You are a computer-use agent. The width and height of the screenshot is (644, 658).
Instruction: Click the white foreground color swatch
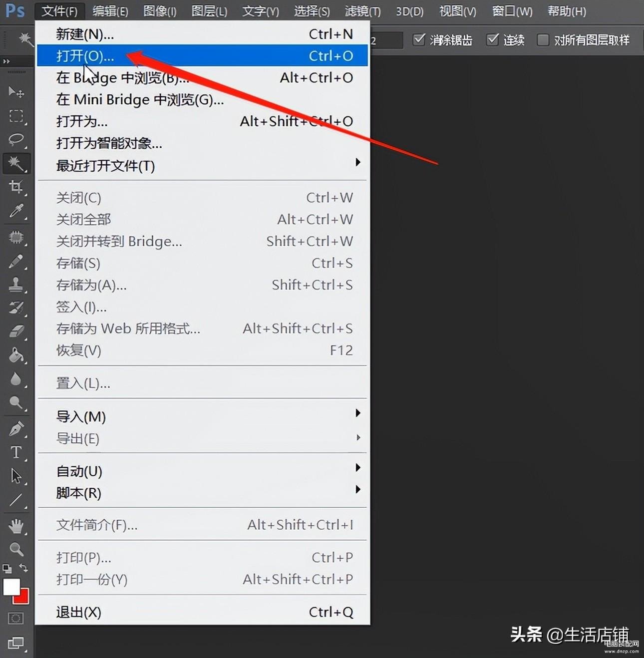tap(10, 587)
